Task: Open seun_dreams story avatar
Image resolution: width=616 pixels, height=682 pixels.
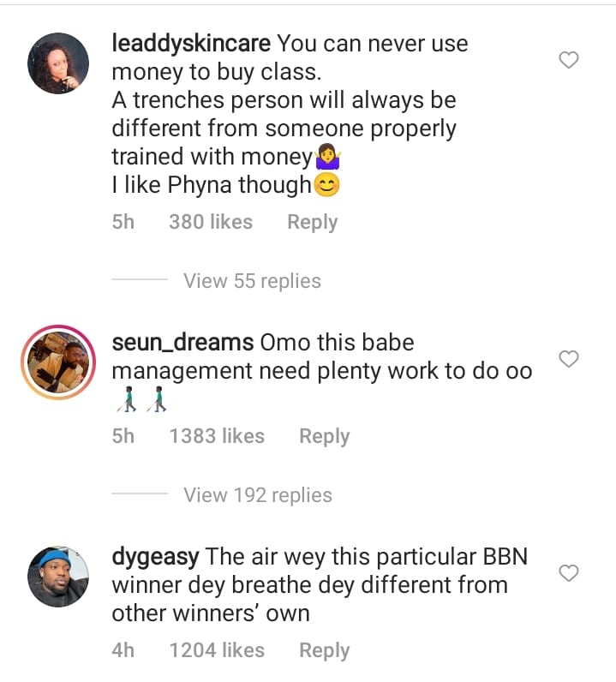Action: pyautogui.click(x=58, y=362)
